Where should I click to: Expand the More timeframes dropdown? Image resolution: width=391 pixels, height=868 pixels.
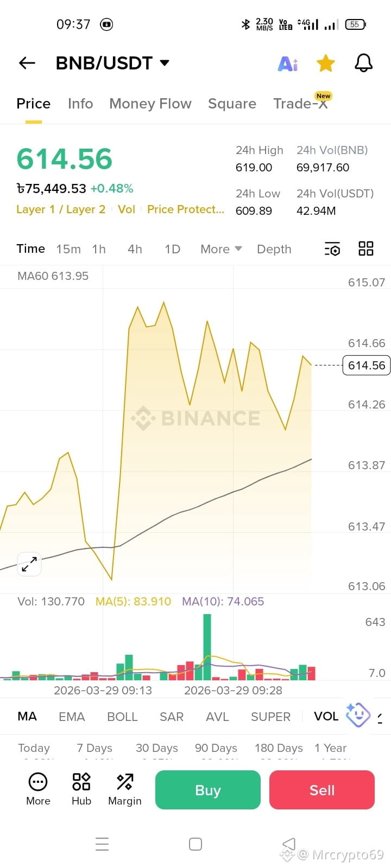click(x=221, y=249)
